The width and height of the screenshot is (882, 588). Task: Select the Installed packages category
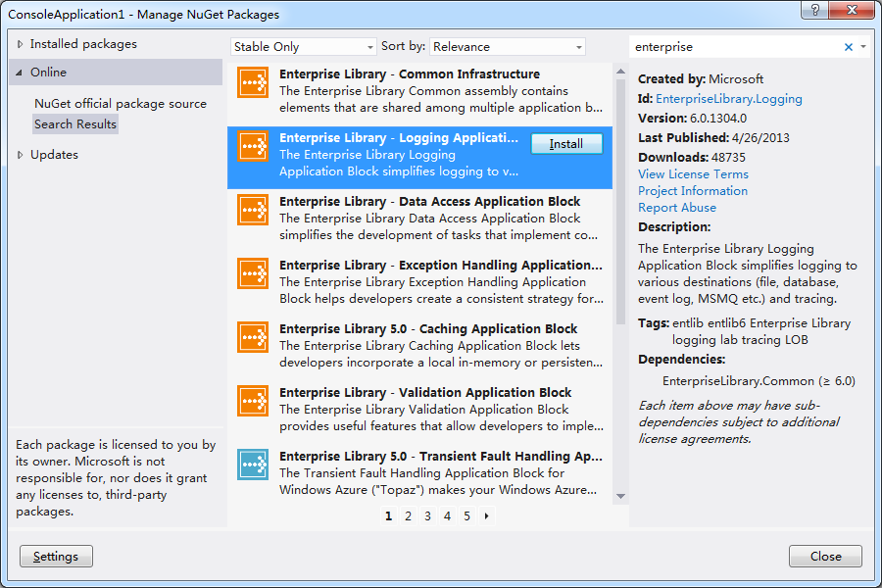83,44
